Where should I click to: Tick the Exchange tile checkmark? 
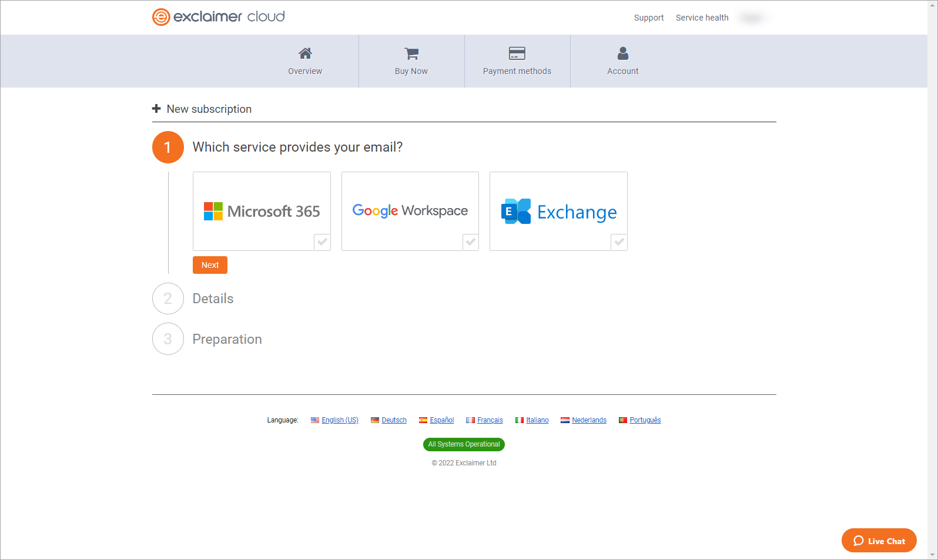[x=619, y=242]
